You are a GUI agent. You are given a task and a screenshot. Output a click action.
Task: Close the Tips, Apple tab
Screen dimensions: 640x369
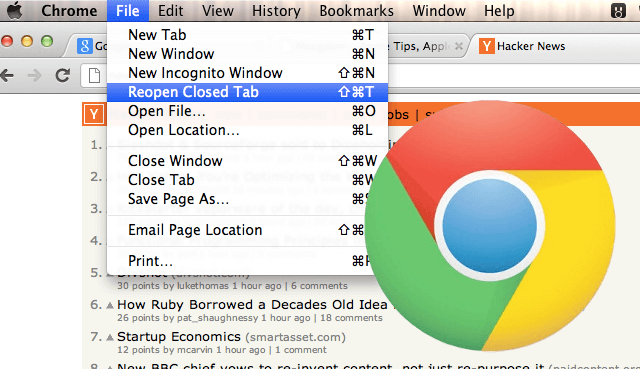[x=459, y=46]
